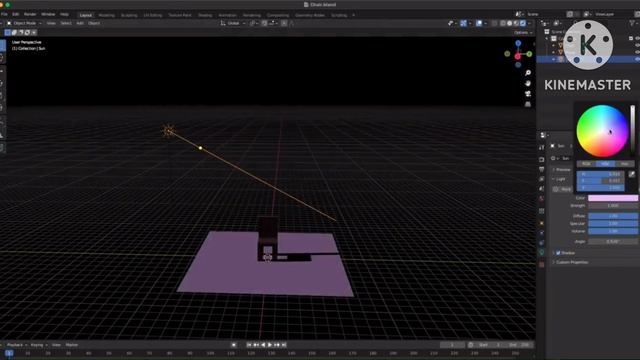Open the Physics properties tab

(x=542, y=233)
